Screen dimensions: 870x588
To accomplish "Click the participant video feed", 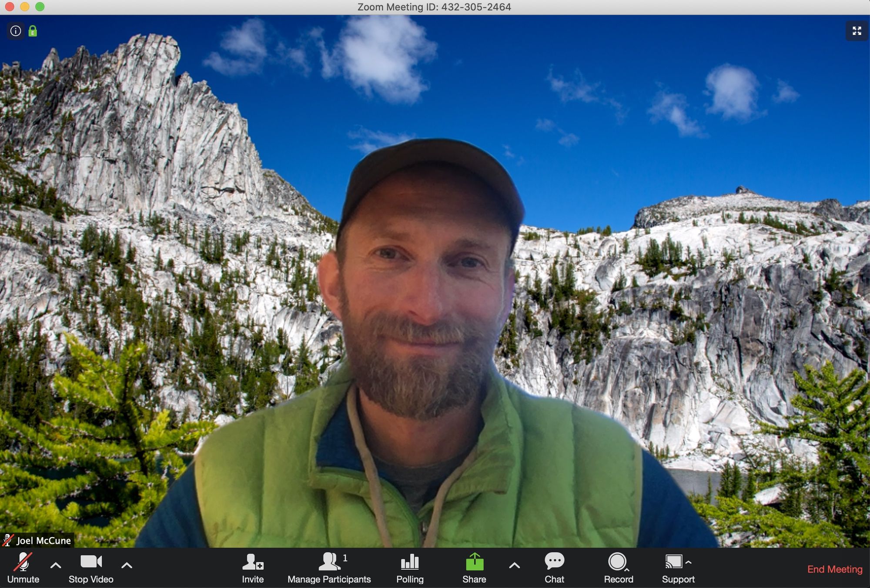I will tap(435, 281).
